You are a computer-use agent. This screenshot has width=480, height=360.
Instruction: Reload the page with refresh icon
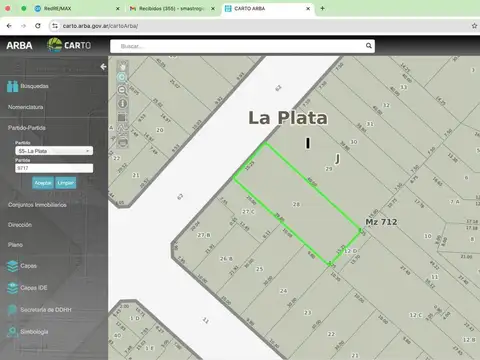(38, 26)
